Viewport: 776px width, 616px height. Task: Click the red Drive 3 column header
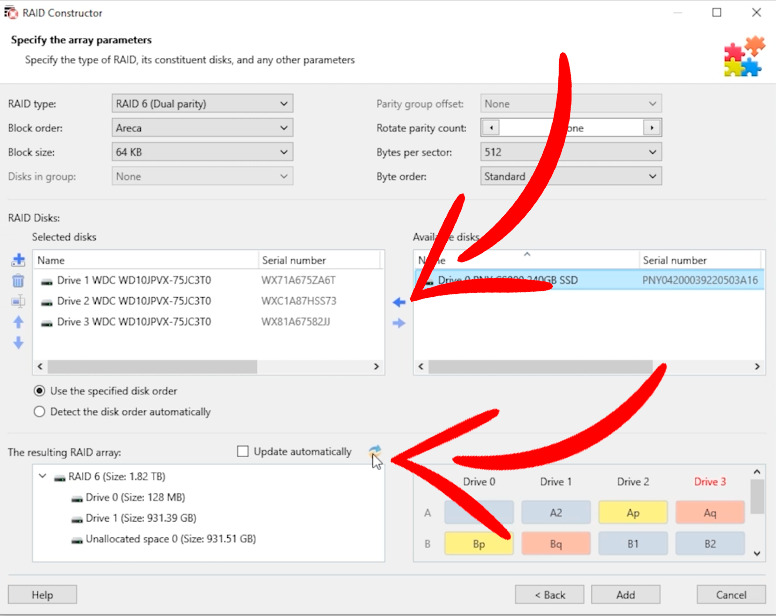710,482
